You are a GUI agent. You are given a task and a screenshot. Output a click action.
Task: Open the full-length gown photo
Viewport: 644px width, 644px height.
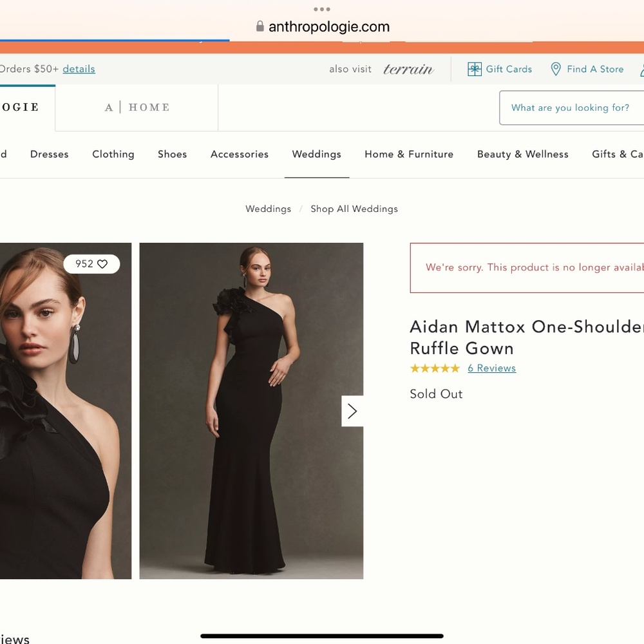(x=251, y=411)
